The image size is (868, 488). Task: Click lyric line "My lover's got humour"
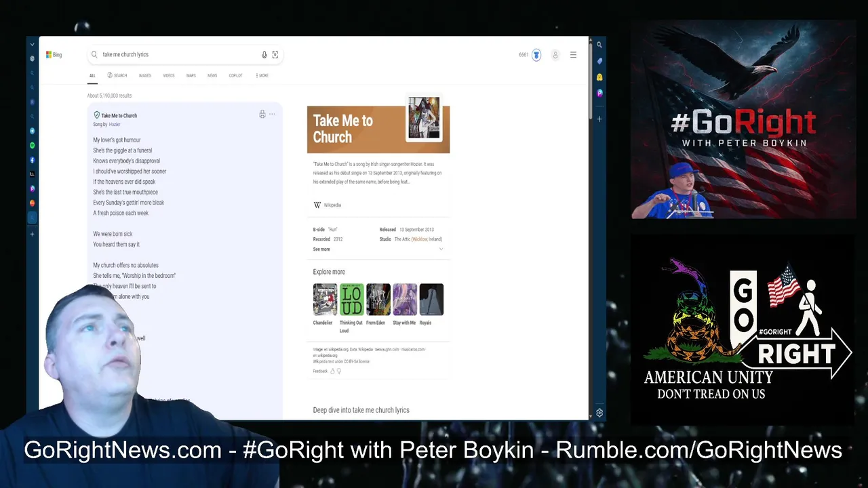[x=117, y=140]
